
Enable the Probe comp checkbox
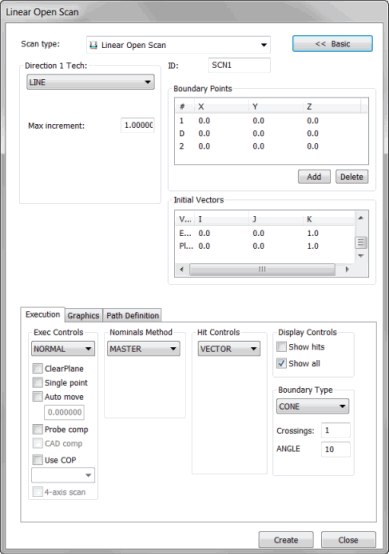37,429
